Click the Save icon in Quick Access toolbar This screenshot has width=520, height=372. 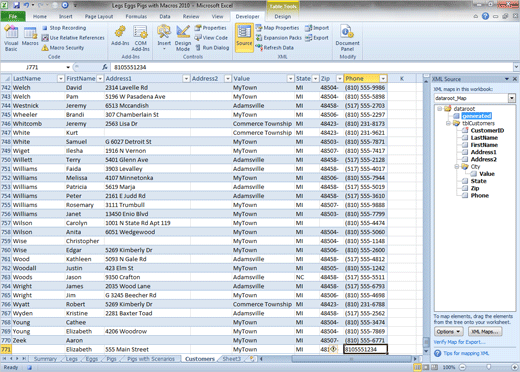[x=17, y=5]
